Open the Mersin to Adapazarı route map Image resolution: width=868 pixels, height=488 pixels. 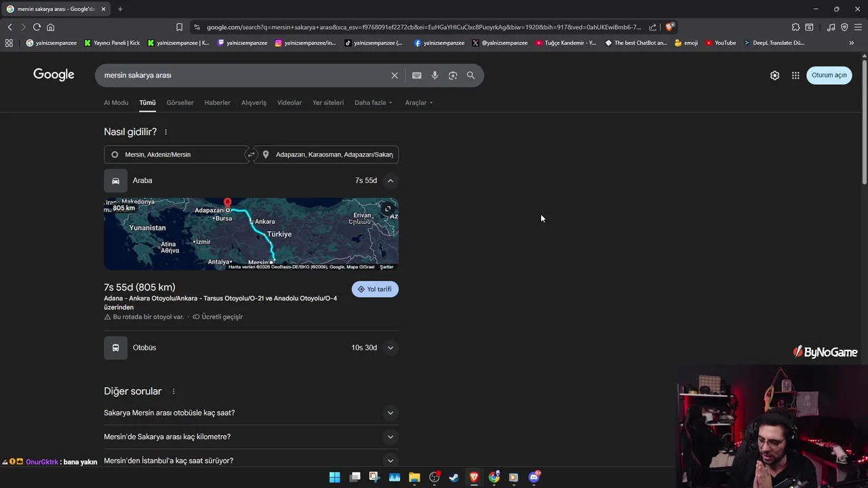coord(251,234)
